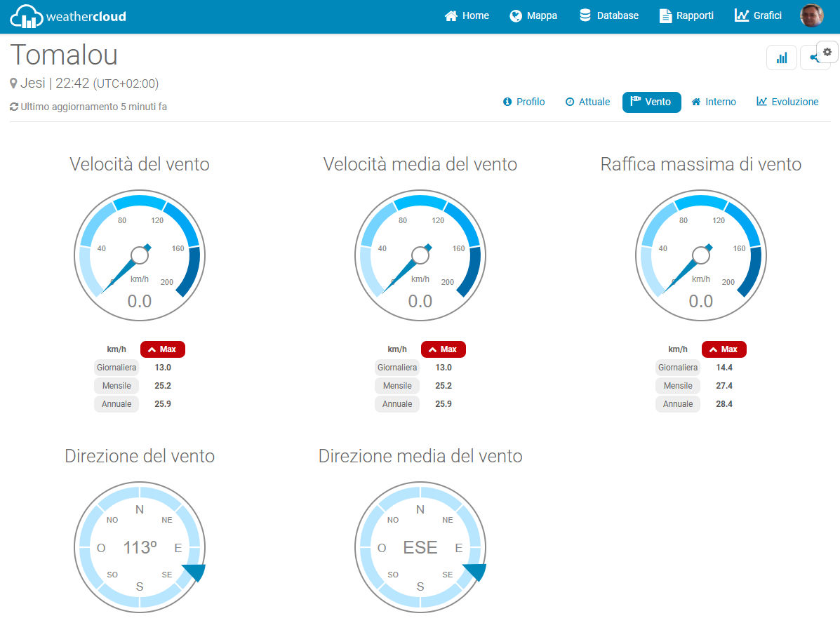Toggle Max under Velocità del vento
Viewport: 840px width, 630px height.
coord(163,349)
